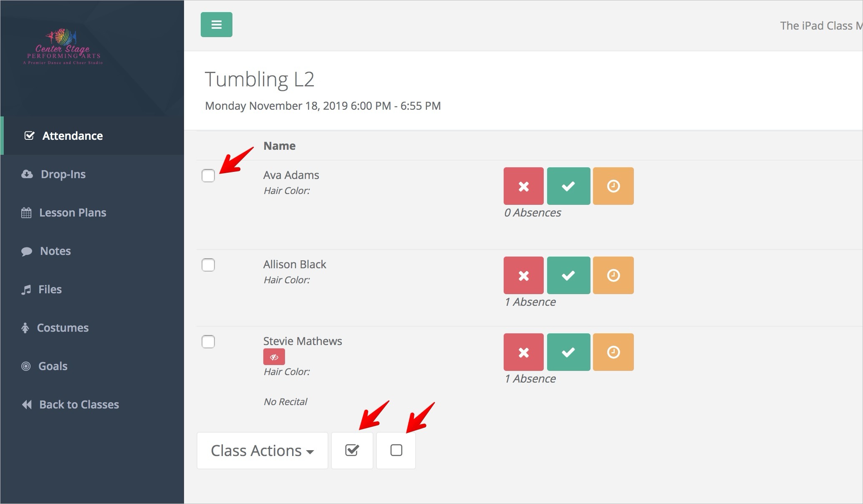The width and height of the screenshot is (863, 504).
Task: Toggle sidebar with green hamburger button
Action: pos(216,25)
